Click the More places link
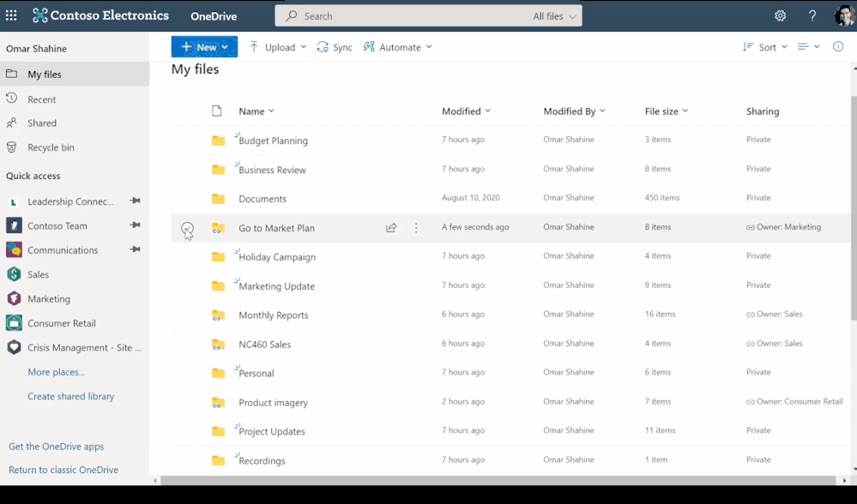Screen dimensions: 857x504 pyautogui.click(x=57, y=372)
